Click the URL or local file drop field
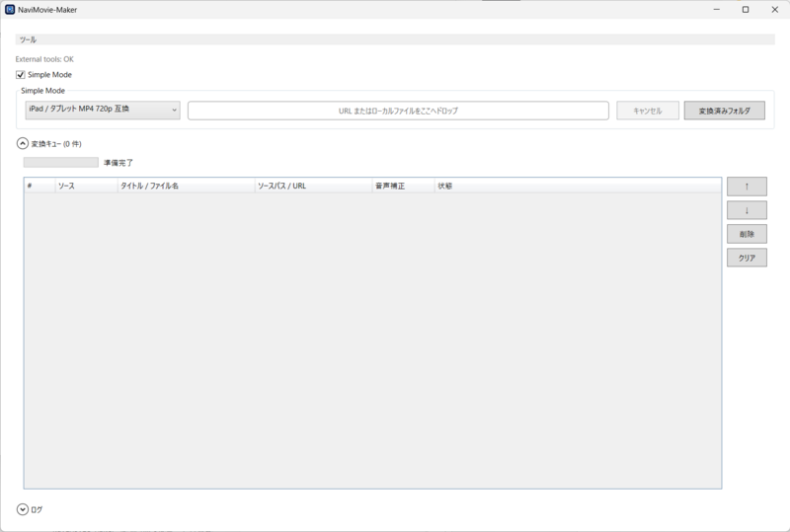This screenshot has height=532, width=790. coord(398,111)
